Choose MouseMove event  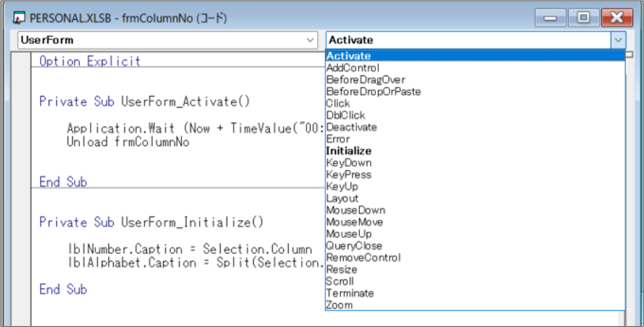[475, 222]
